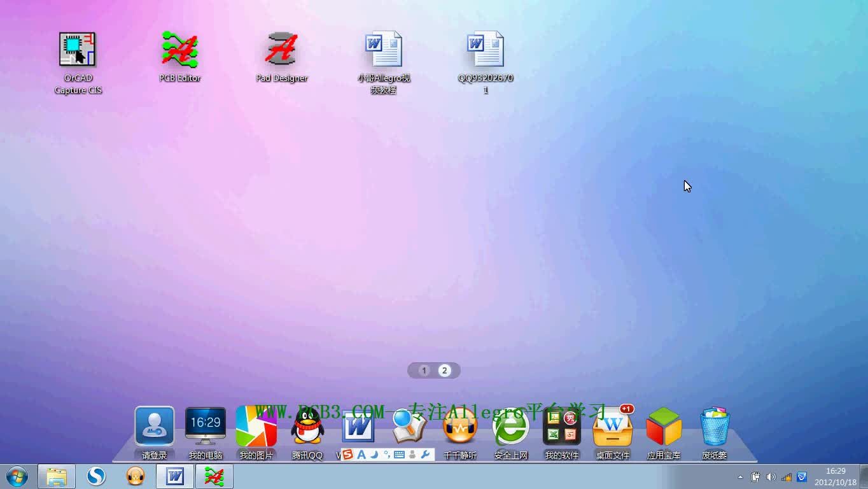
Task: Click the magnifier-and-book dock icon
Action: [x=409, y=427]
